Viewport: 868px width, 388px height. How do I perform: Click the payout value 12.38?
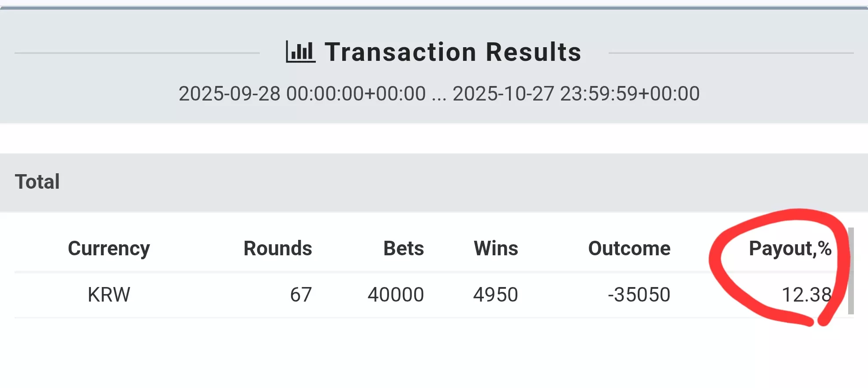tap(807, 295)
